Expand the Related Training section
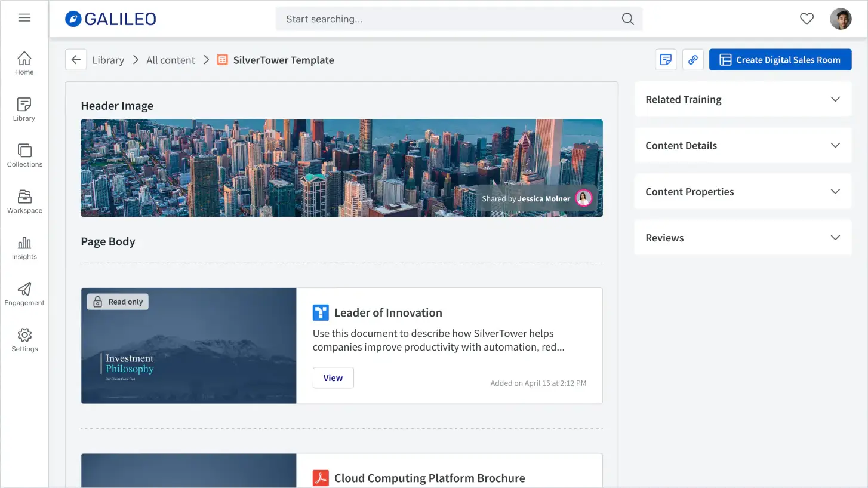Image resolution: width=868 pixels, height=488 pixels. (743, 99)
